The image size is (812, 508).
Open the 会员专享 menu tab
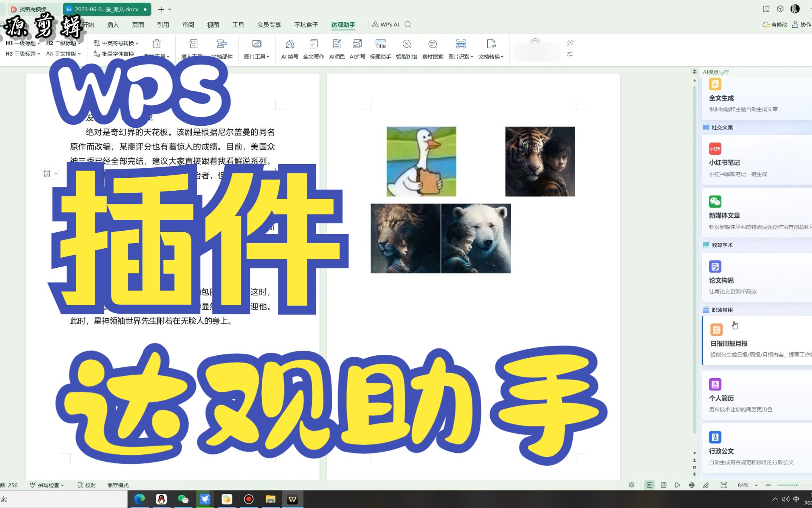tap(269, 25)
